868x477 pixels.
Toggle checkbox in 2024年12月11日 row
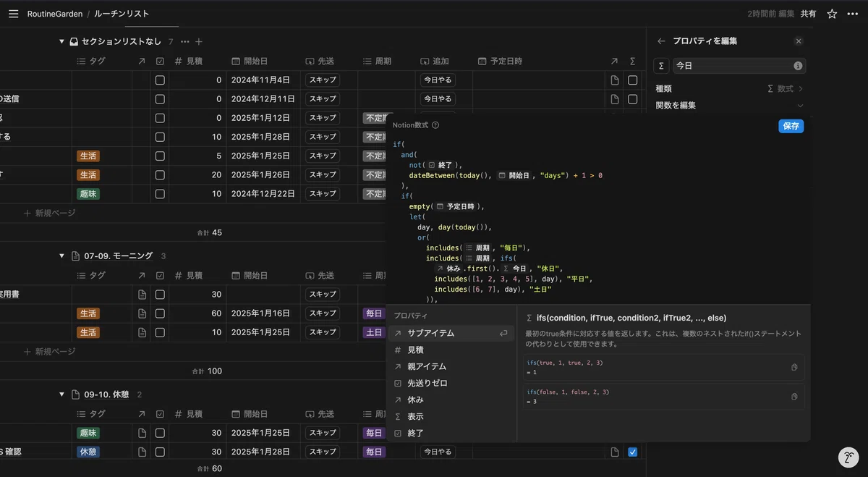click(160, 99)
